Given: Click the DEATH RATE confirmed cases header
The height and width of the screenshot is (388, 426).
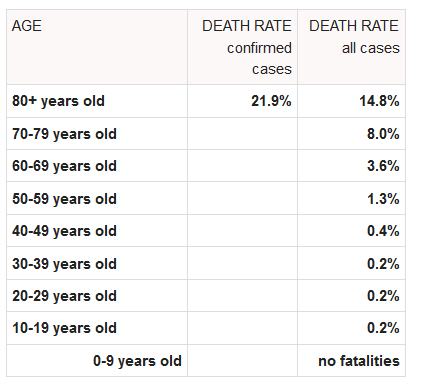Looking at the screenshot, I should pos(247,47).
